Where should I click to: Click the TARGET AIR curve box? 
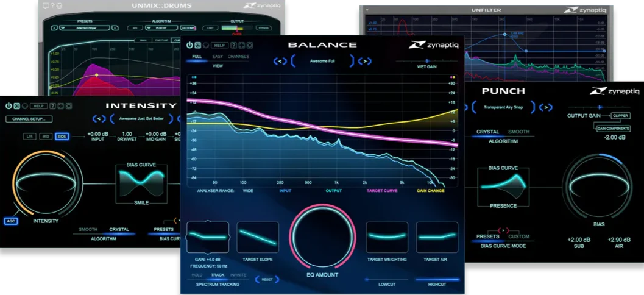point(437,237)
